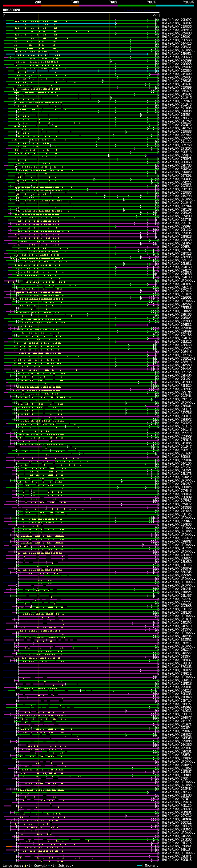Select the UniRef100_O81765 label
This screenshot has height=868, width=197.
177,372
